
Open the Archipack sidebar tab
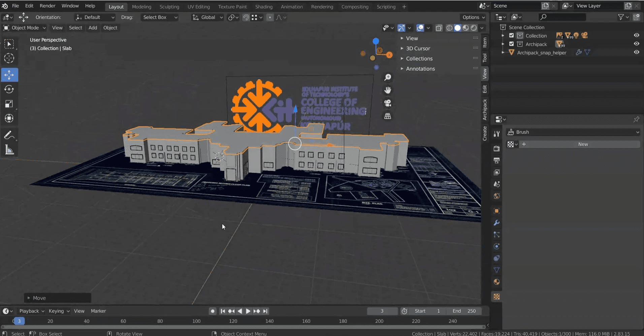(485, 110)
